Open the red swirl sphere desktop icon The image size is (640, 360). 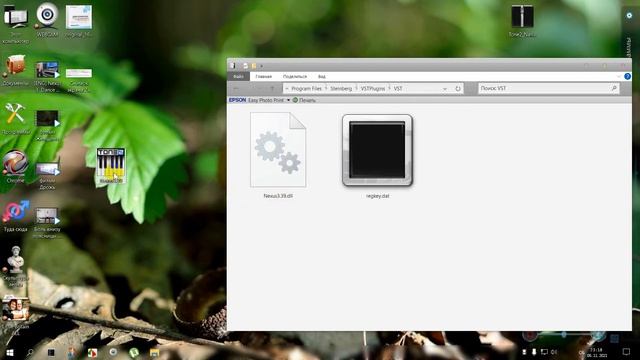(16, 166)
